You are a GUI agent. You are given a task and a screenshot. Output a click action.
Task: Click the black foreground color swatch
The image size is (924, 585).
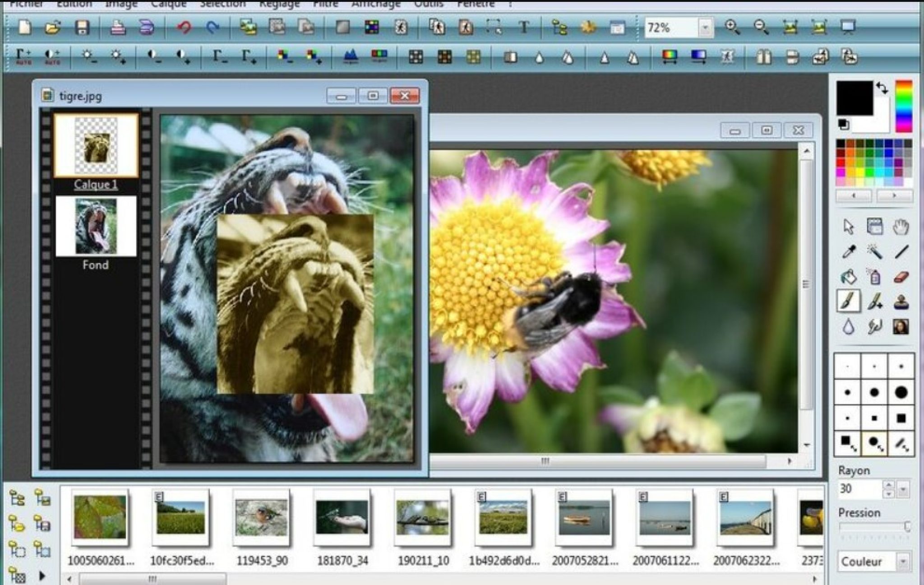pos(854,98)
